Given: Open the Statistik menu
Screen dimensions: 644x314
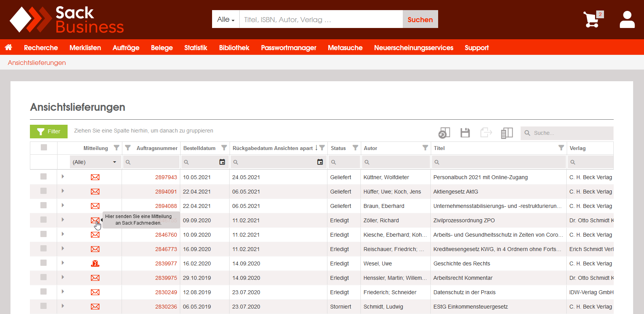Looking at the screenshot, I should pos(196,47).
